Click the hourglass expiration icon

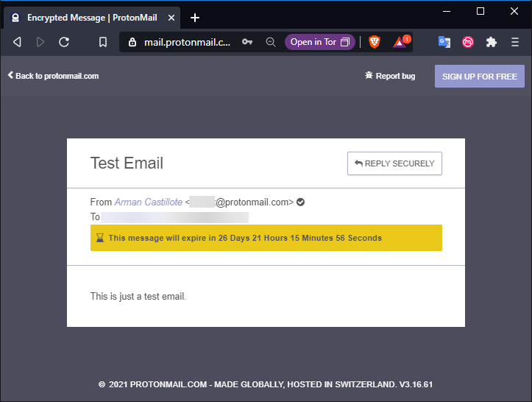pyautogui.click(x=100, y=238)
